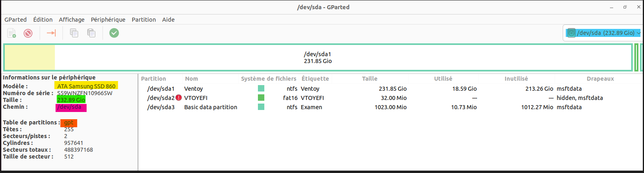
Task: Expand the Affichage menu
Action: pos(72,20)
